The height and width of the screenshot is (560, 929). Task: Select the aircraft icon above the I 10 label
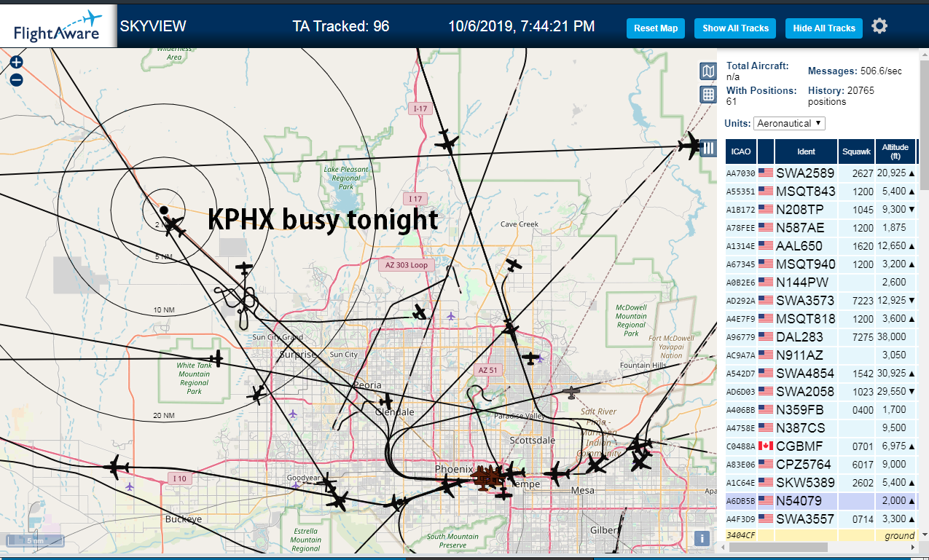point(115,467)
